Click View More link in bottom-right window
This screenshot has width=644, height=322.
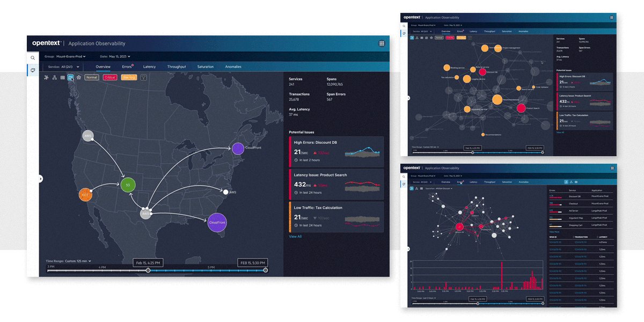coord(553,231)
